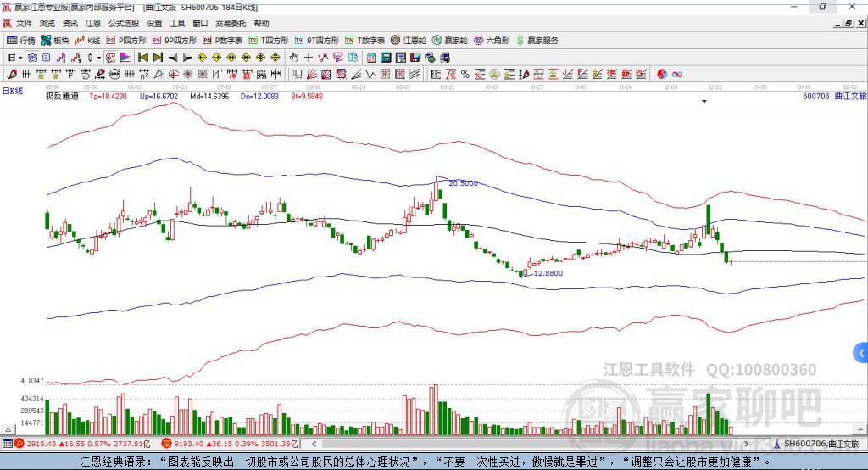Click the Up=16.6702 indicator value
This screenshot has height=470, width=868.
coord(159,96)
